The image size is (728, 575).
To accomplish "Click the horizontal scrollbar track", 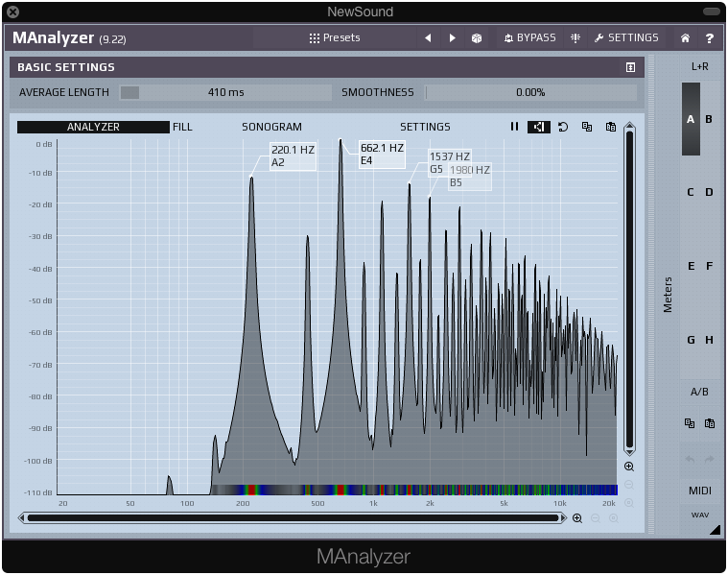I will [x=293, y=517].
